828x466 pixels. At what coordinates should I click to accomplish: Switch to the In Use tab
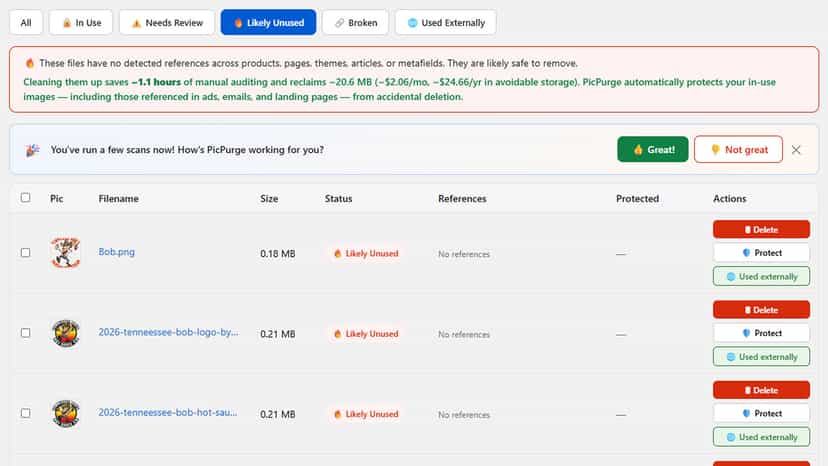pos(81,23)
